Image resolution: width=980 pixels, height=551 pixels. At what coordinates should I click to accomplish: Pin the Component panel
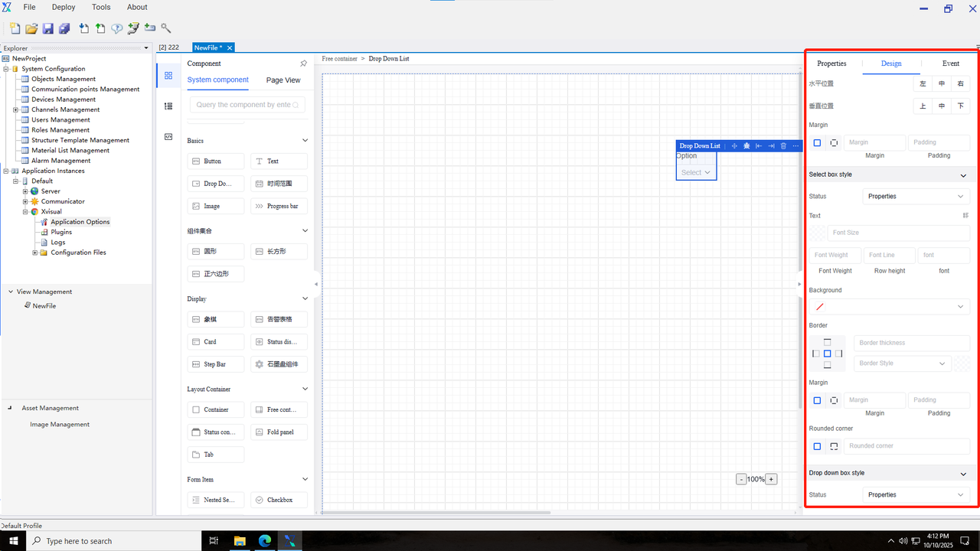[x=303, y=64]
